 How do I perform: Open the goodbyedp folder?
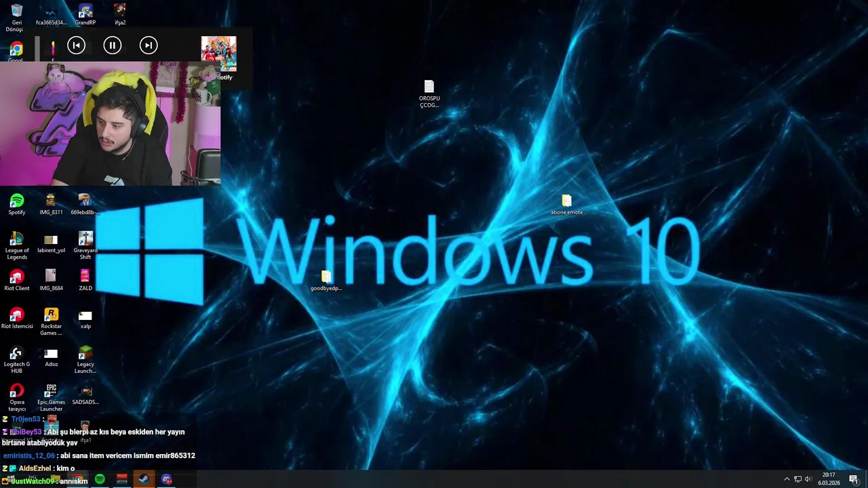pyautogui.click(x=326, y=280)
